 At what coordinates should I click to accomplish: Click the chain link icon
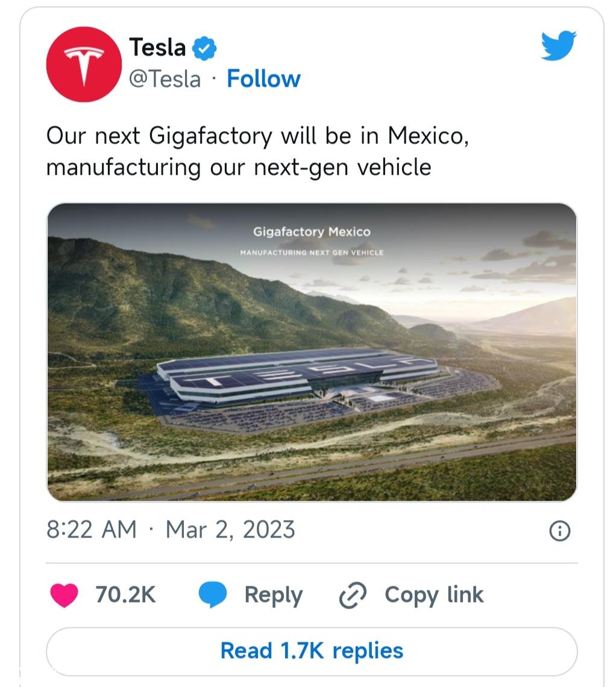click(353, 595)
